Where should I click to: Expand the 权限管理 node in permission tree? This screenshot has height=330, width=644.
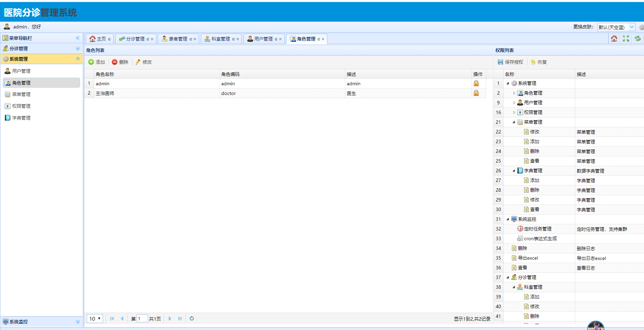[x=514, y=112]
